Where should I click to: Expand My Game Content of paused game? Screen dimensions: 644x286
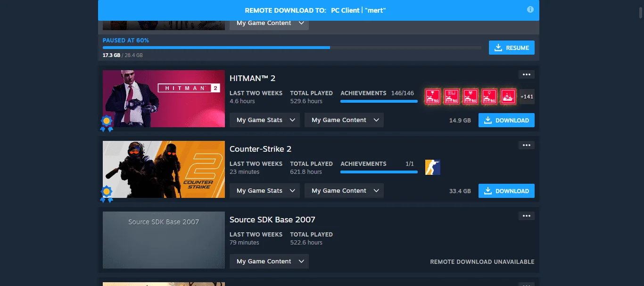(x=269, y=24)
